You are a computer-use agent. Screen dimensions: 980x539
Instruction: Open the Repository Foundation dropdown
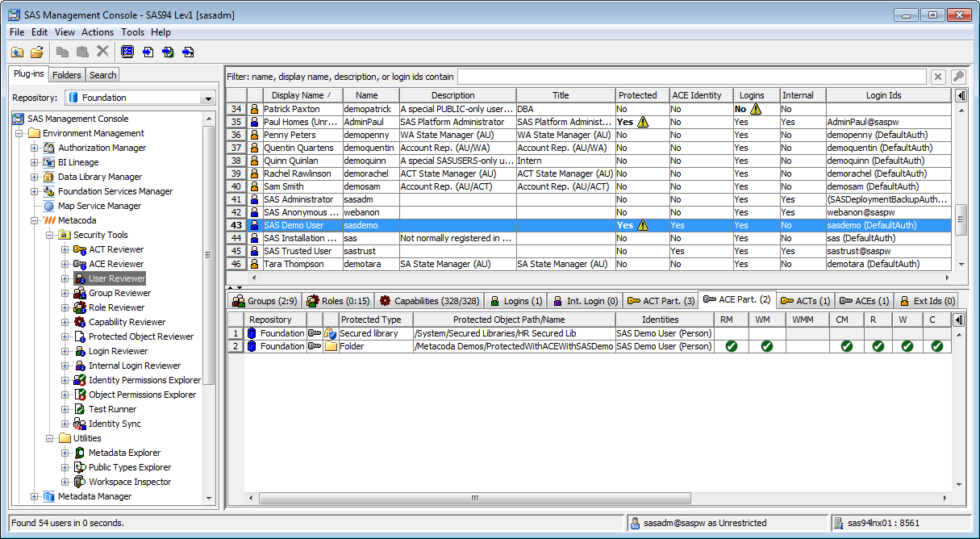coord(208,98)
